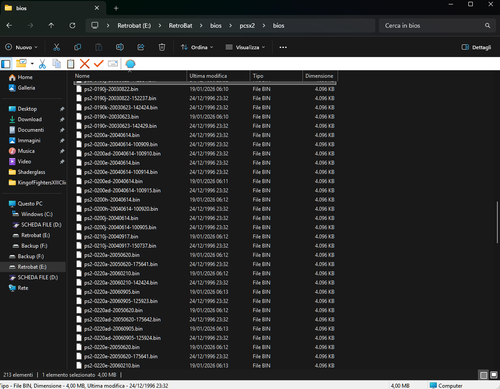Image resolution: width=500 pixels, height=389 pixels.
Task: Click pcsx2 breadcrumb in address bar
Action: [247, 26]
